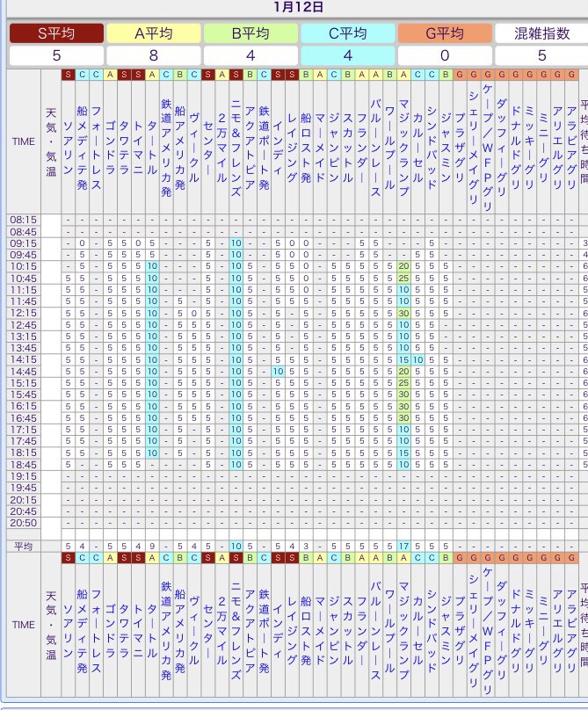Select the 09:15 time row label

point(24,243)
